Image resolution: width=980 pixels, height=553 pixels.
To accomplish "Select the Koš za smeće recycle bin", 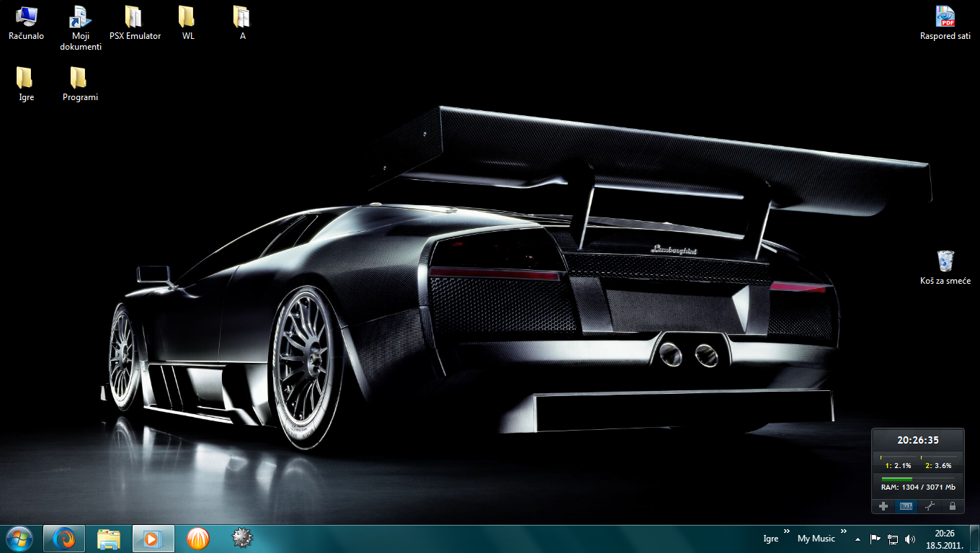I will click(x=945, y=267).
